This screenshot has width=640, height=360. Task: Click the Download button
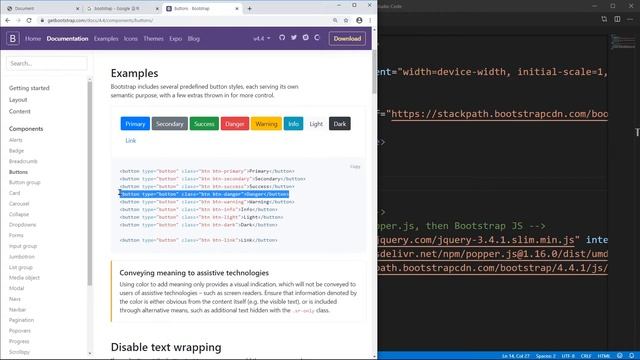click(x=347, y=38)
